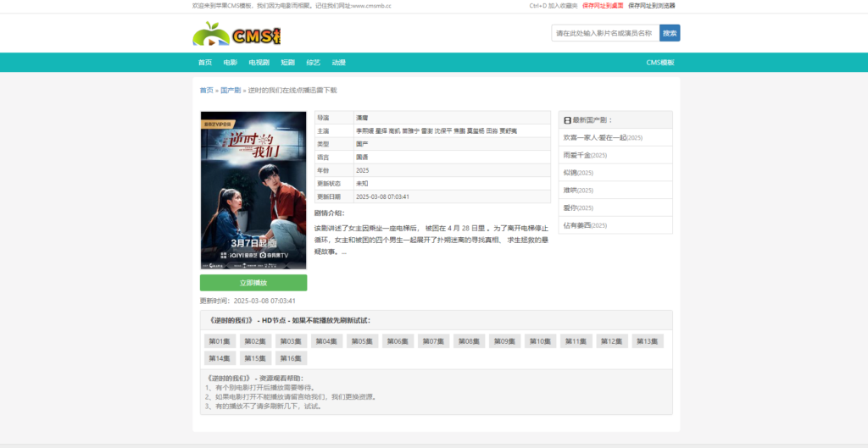Play episode 第15集
The width and height of the screenshot is (868, 448).
point(256,358)
